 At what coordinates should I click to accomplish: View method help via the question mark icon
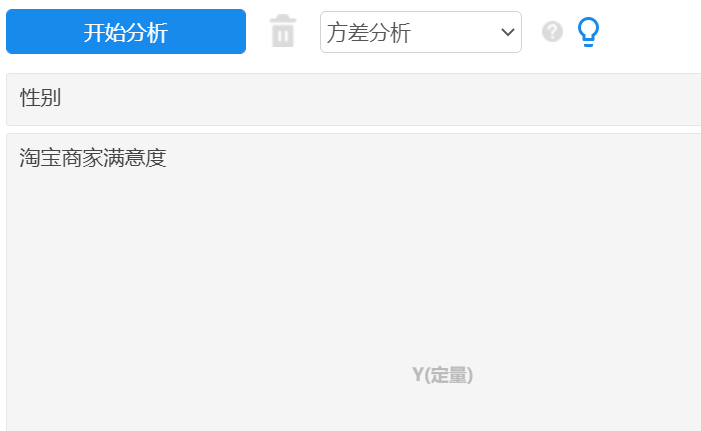tap(552, 32)
